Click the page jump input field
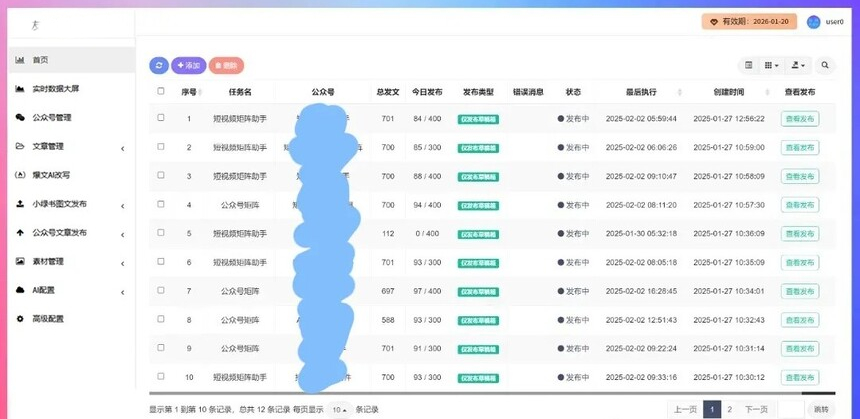The image size is (860, 419). (791, 409)
